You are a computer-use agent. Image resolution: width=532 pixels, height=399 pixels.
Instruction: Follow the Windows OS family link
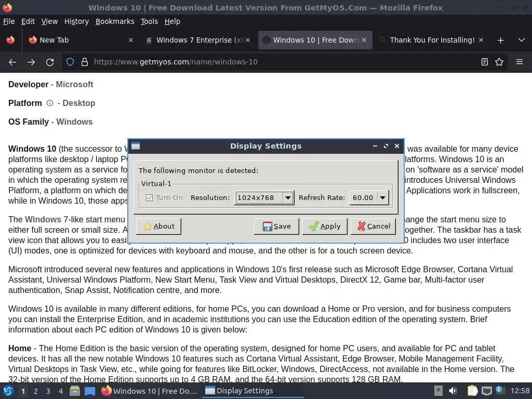(x=74, y=122)
